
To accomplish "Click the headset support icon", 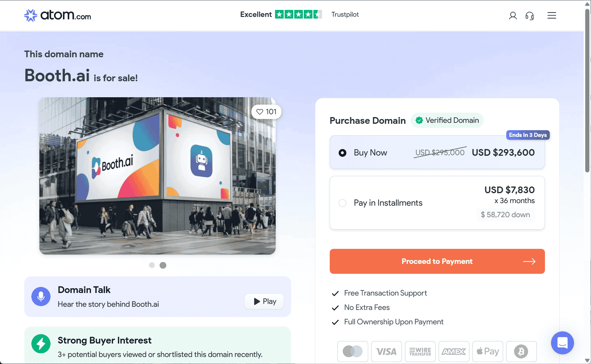I will [530, 16].
